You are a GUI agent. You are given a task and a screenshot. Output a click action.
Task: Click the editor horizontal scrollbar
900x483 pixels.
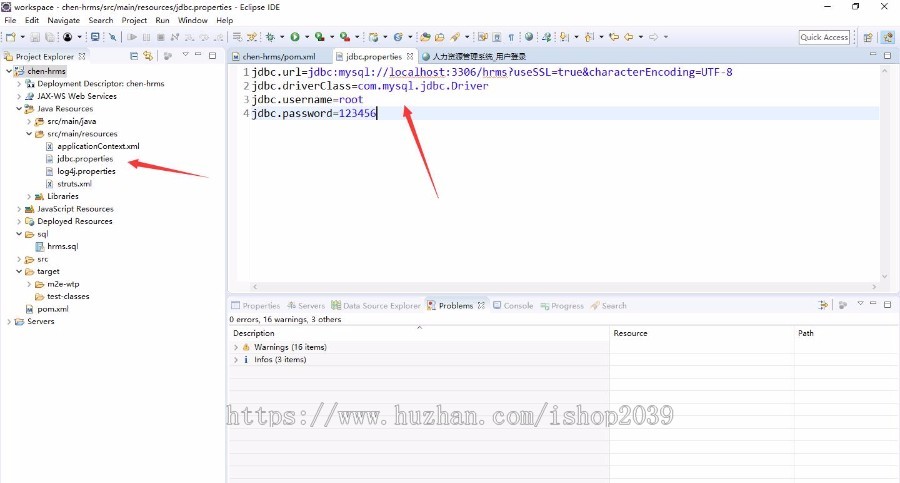pyautogui.click(x=564, y=287)
